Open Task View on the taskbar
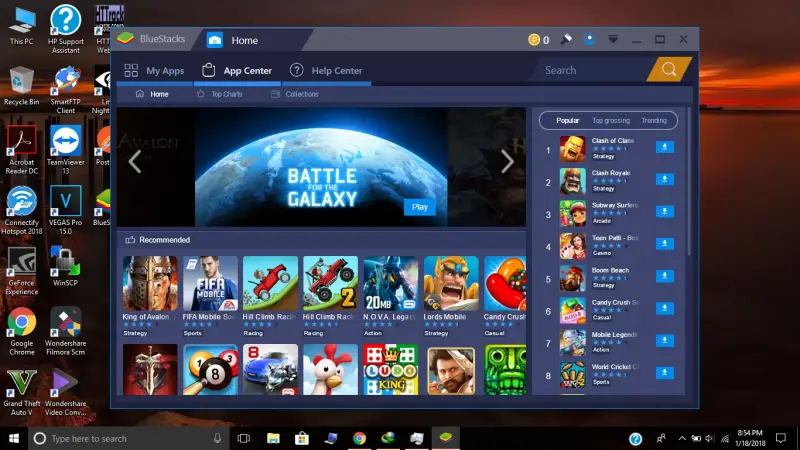Viewport: 800px width, 450px height. (x=243, y=438)
